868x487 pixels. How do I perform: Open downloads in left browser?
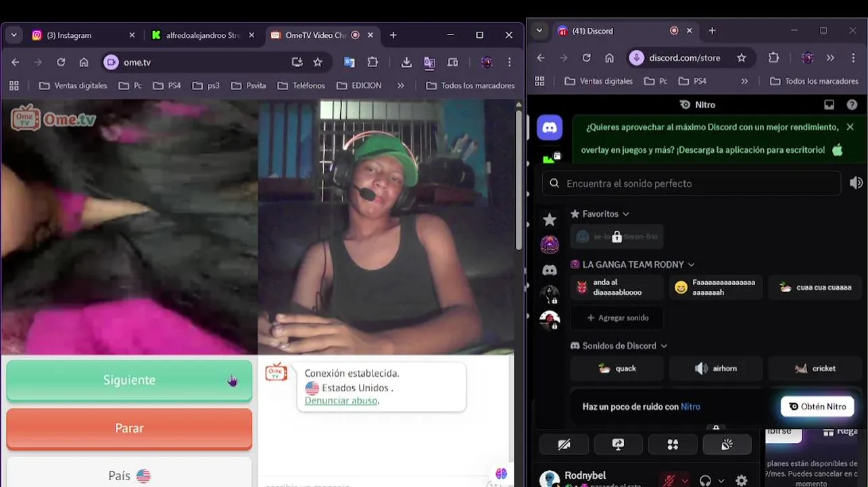coord(406,62)
